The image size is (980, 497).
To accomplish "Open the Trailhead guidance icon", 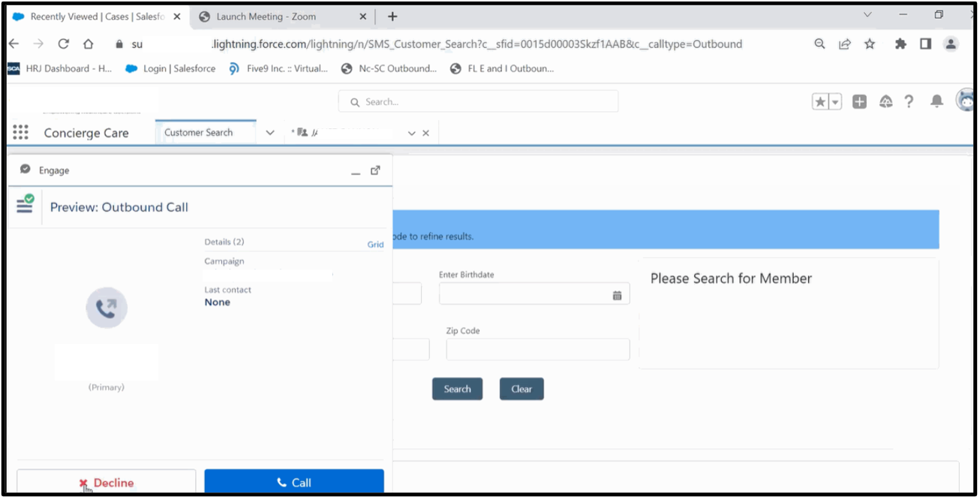I will [x=885, y=101].
